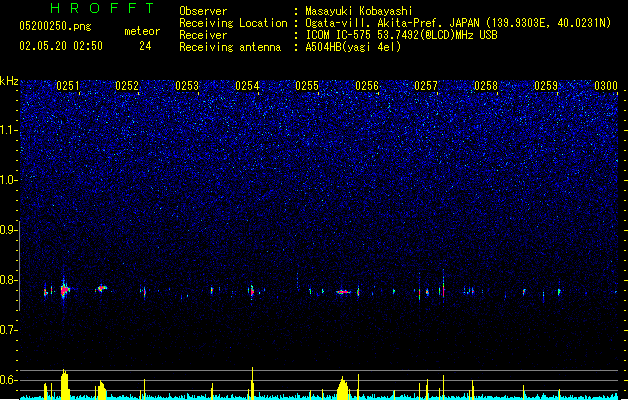The width and height of the screenshot is (629, 400).
Task: Click the 0.6 kHz axis label
Action: (x=8, y=380)
